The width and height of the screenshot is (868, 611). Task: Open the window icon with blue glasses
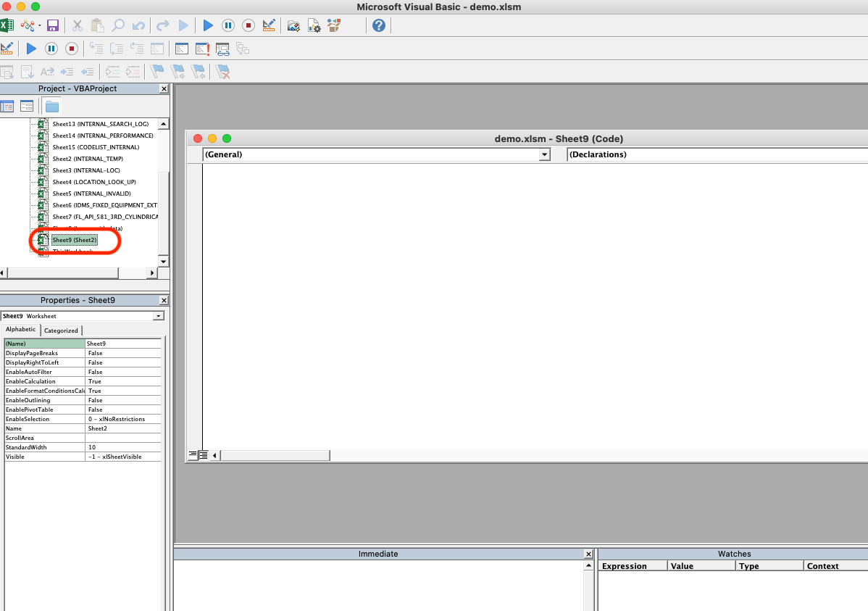pyautogui.click(x=222, y=49)
